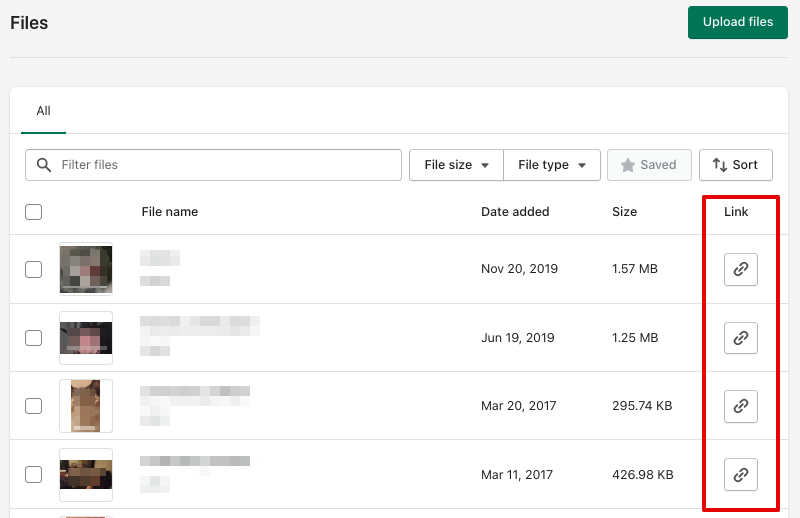
Task: Click the date Nov 20, 2019
Action: [x=519, y=269]
